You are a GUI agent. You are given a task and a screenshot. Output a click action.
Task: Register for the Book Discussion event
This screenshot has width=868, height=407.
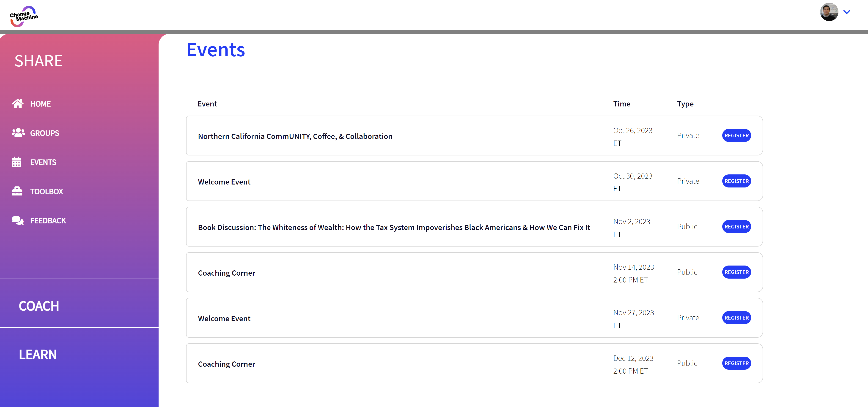click(736, 227)
